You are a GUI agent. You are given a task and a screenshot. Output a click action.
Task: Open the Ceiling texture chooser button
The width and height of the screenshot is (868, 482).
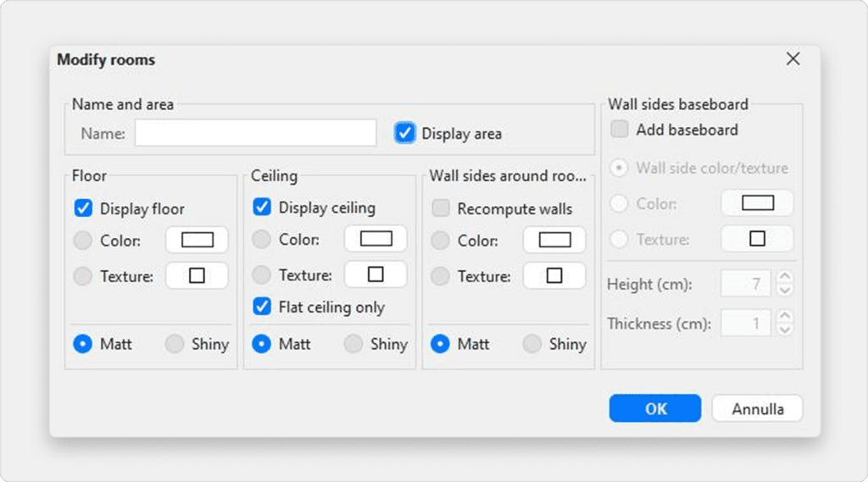(x=376, y=275)
